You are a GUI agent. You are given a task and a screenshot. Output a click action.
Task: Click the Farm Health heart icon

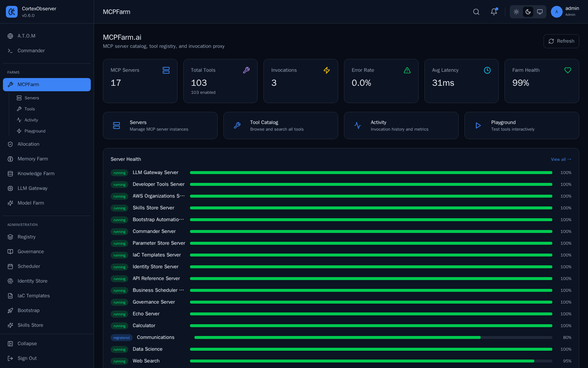click(568, 70)
